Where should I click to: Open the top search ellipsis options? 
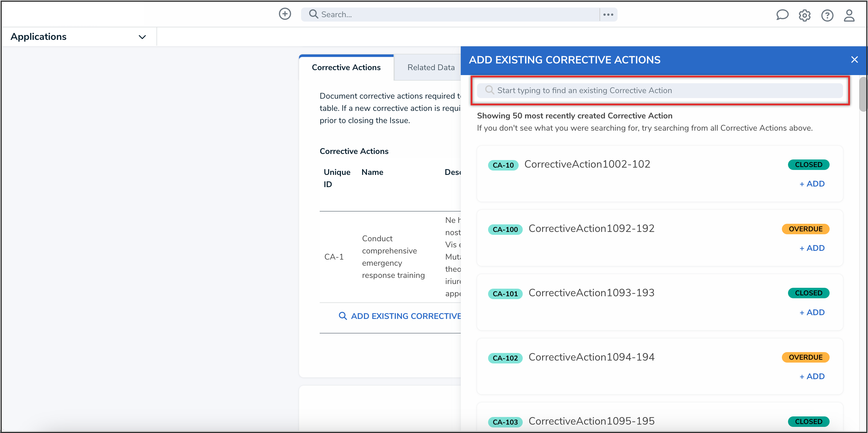(x=608, y=15)
